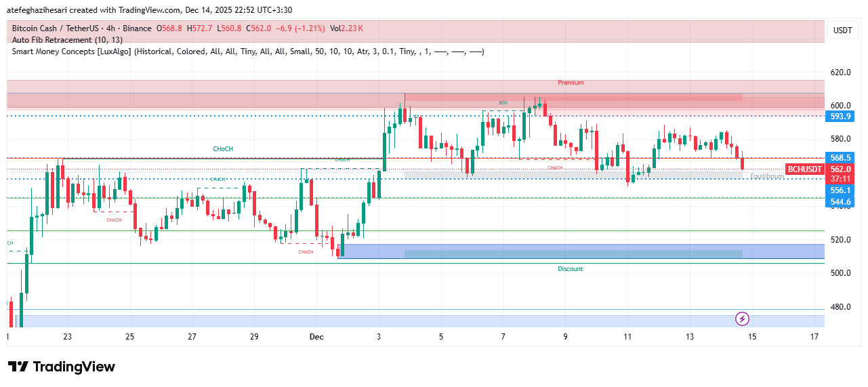This screenshot has height=387, width=868.
Task: Click the 544.6 blue price label
Action: click(840, 202)
